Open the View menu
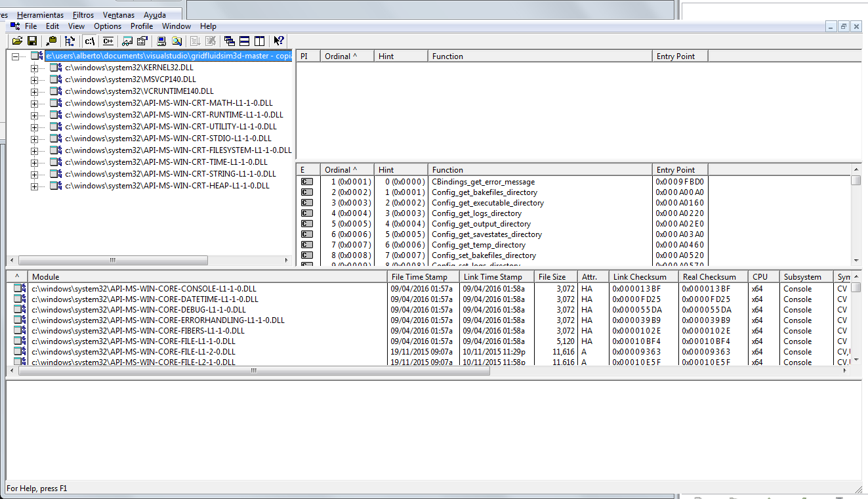This screenshot has width=868, height=499. [76, 26]
